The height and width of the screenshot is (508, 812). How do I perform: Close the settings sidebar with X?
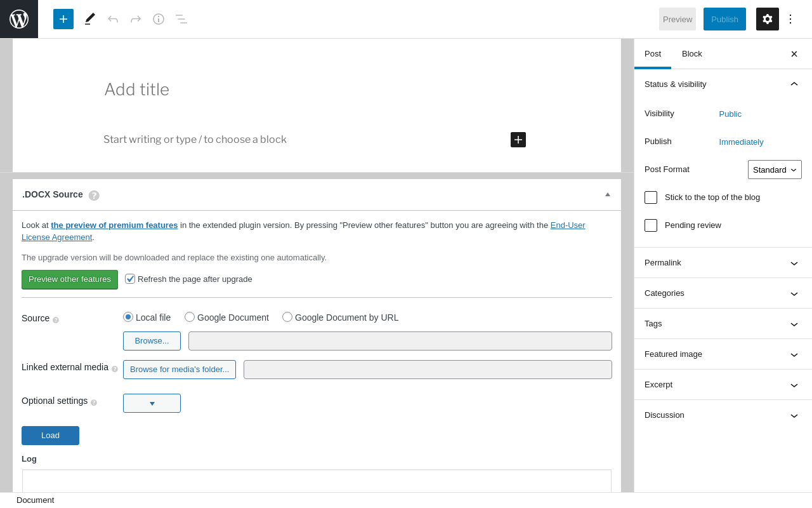[x=794, y=54]
